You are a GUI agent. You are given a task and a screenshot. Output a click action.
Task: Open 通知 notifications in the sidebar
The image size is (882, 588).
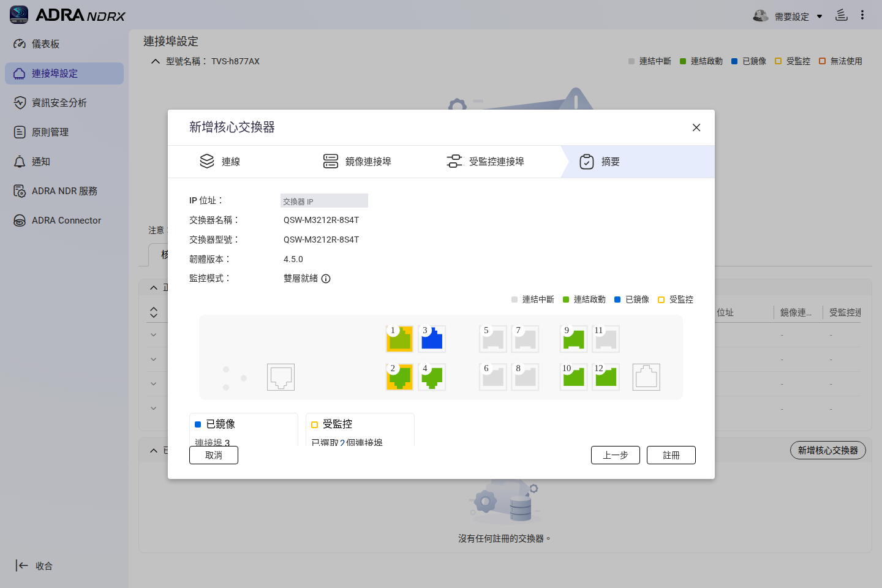pyautogui.click(x=64, y=162)
